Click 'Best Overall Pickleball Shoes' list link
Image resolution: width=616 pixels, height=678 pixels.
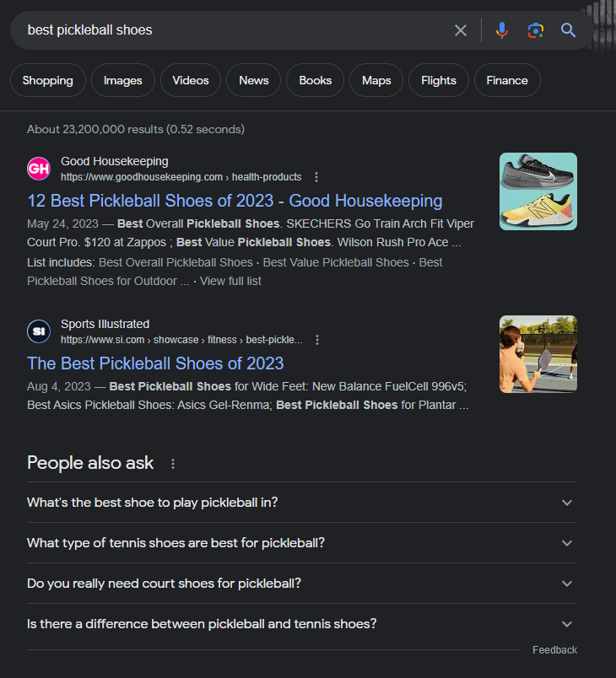(x=176, y=262)
